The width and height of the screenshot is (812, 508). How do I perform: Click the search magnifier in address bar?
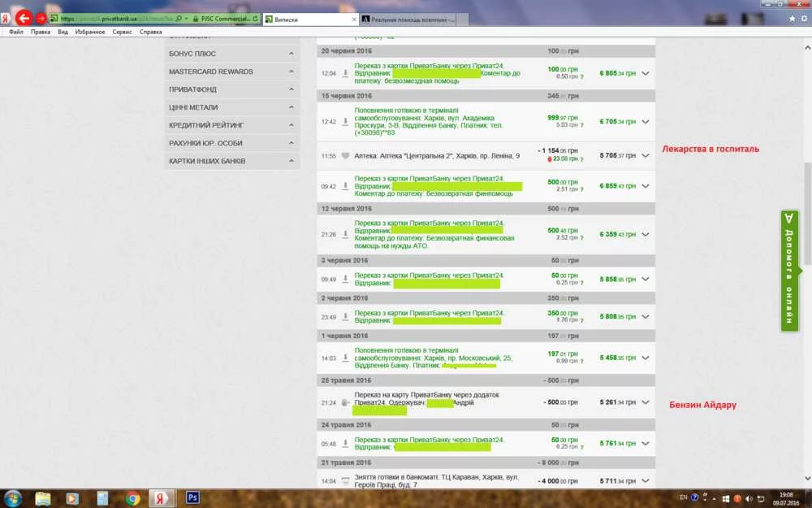179,19
